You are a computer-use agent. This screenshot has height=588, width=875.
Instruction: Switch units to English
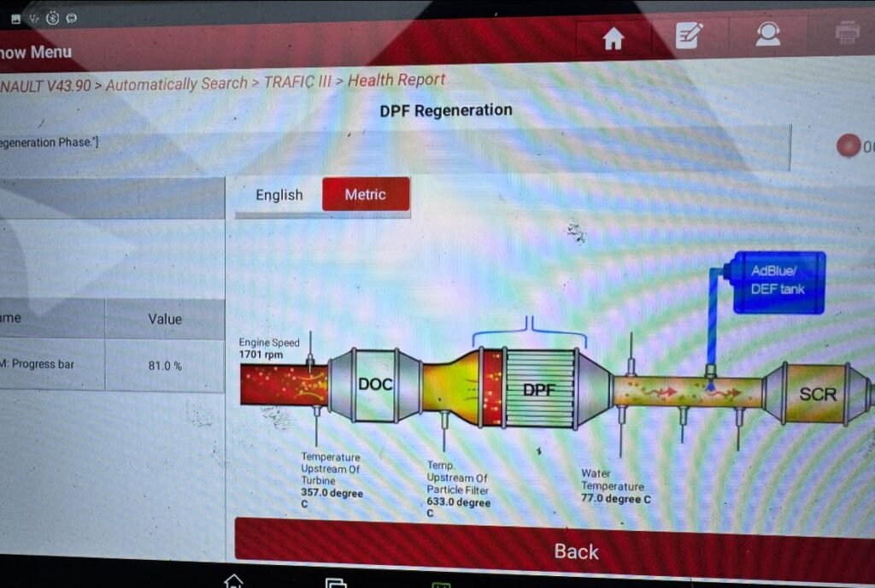coord(279,195)
